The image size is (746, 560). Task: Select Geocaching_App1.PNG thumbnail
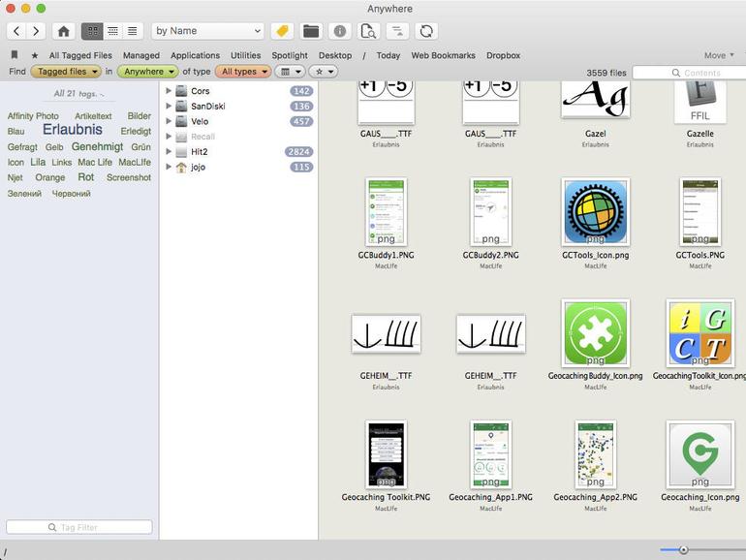(490, 454)
